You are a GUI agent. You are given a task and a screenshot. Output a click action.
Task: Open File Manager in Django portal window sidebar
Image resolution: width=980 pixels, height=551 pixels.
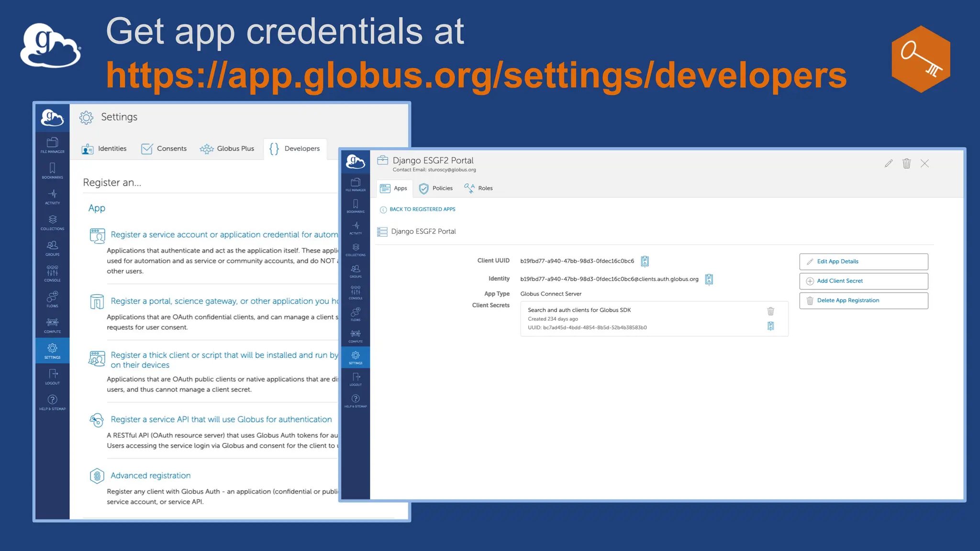click(x=356, y=185)
